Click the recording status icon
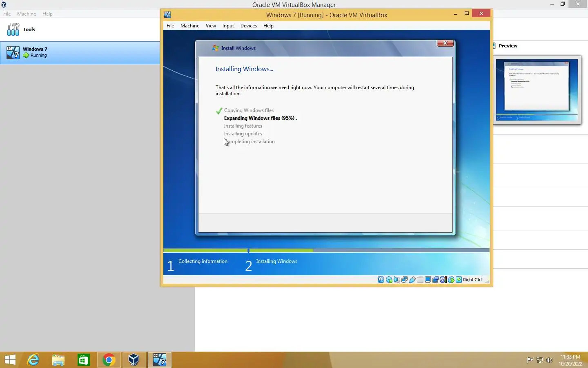Viewport: 588px width, 368px height. coord(436,280)
